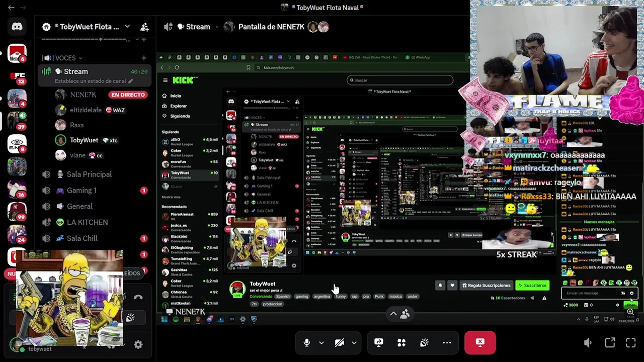Image resolution: width=644 pixels, height=362 pixels.
Task: Open the server icon with badge 24
Action: [x=17, y=234]
